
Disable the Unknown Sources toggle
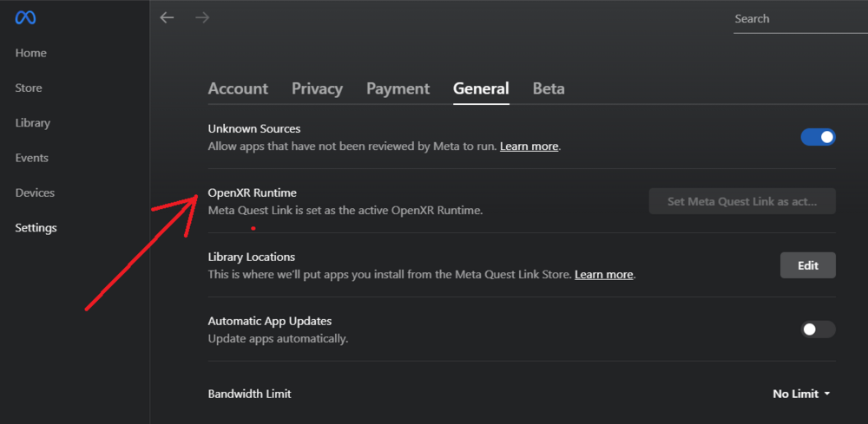click(818, 137)
